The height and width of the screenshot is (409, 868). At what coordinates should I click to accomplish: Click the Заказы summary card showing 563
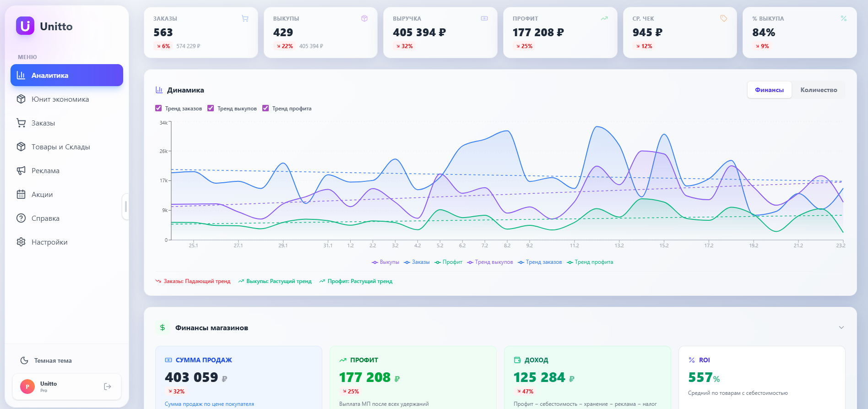201,33
